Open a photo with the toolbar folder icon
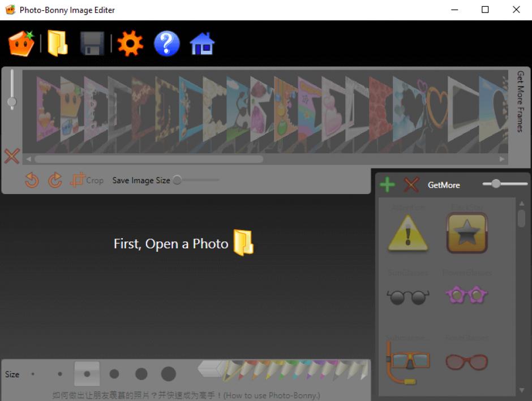Viewport: 532px width, 401px height. [x=57, y=43]
